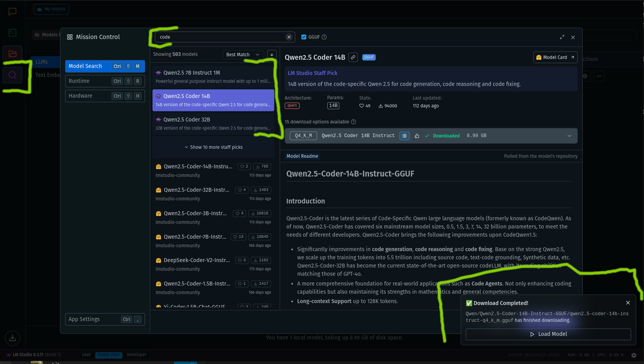Click the 14B params tag
644x364 pixels.
[x=333, y=106]
